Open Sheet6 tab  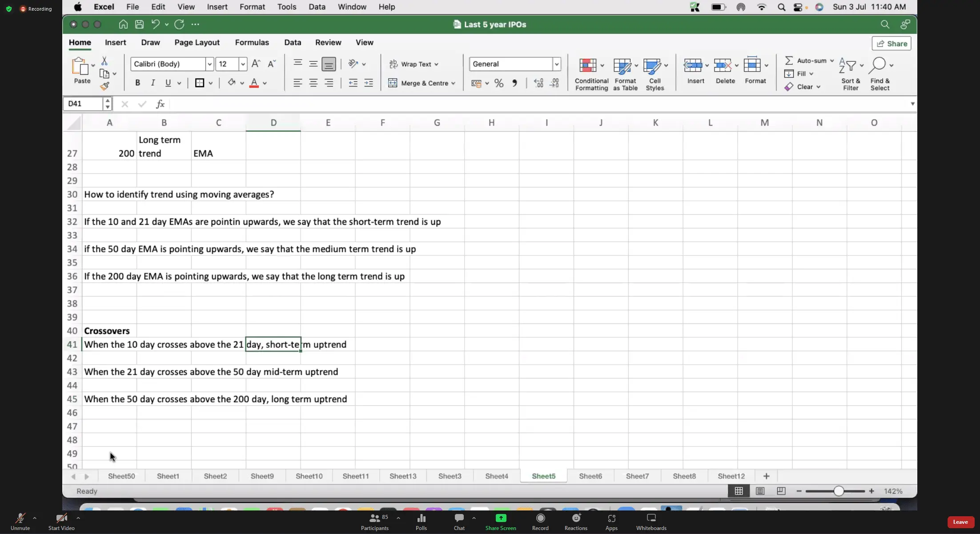click(590, 476)
